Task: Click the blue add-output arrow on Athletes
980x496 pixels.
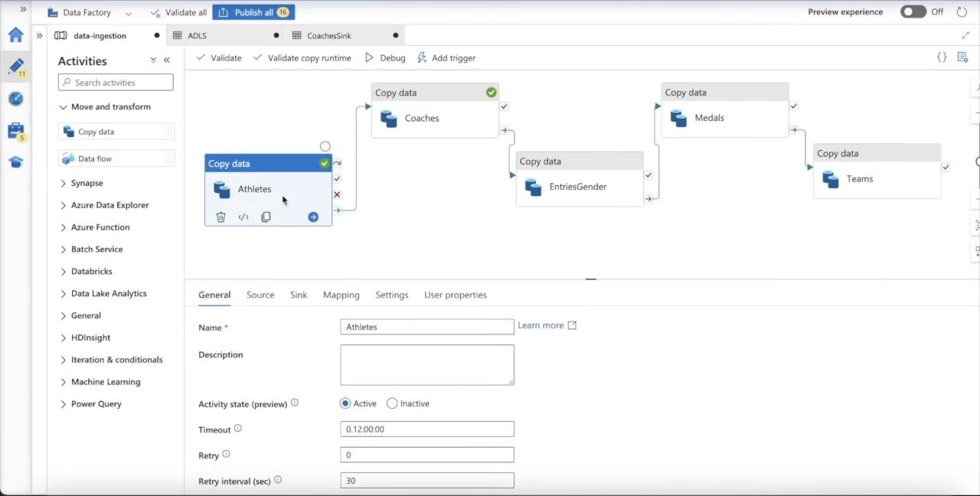Action: 313,217
